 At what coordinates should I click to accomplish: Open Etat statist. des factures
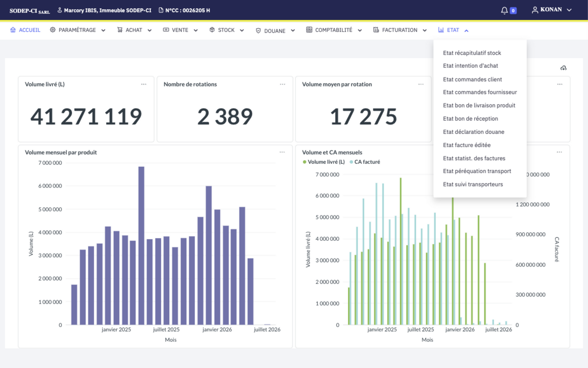[474, 158]
